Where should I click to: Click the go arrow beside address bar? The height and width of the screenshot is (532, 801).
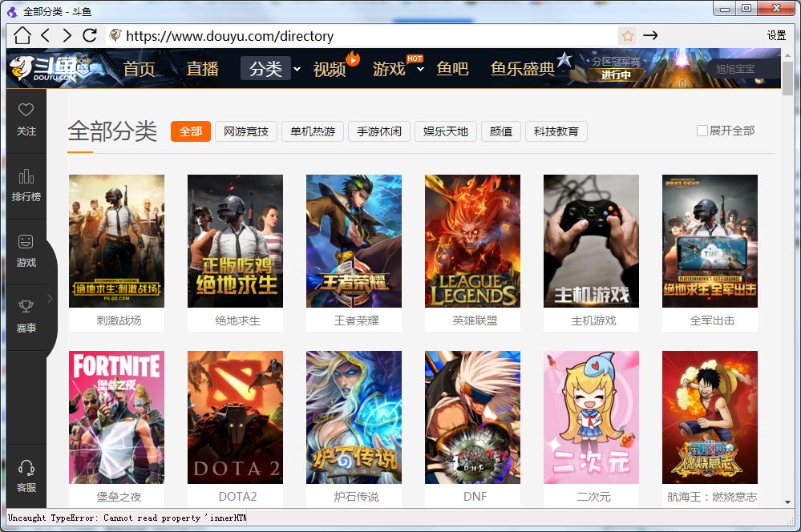[650, 35]
